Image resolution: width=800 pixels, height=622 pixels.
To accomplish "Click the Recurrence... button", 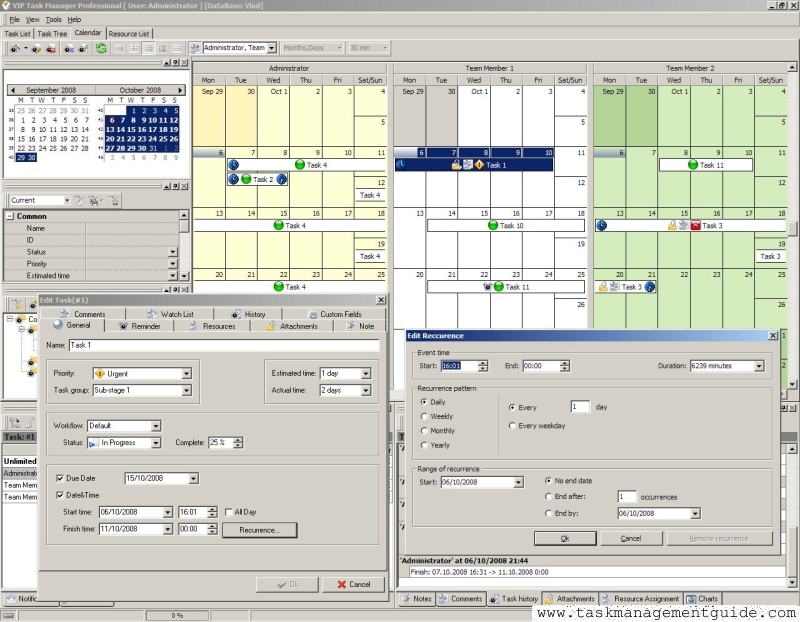I will 260,530.
